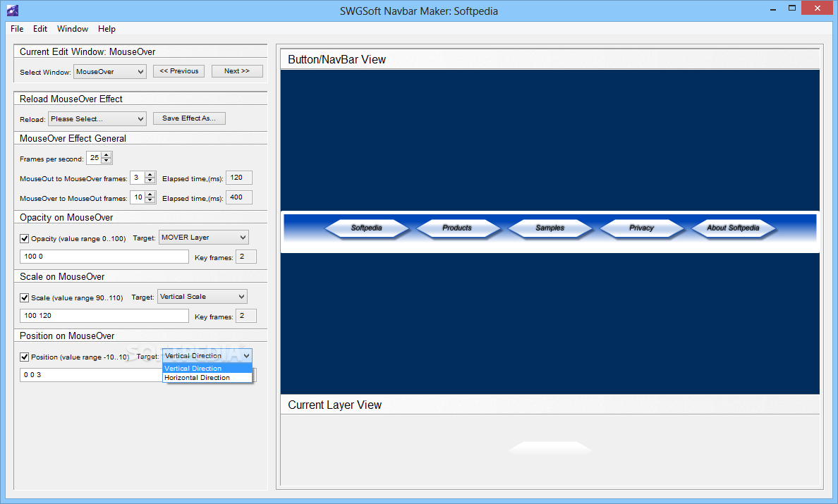The width and height of the screenshot is (838, 504).
Task: Close the Navbar Maker window
Action: 818,8
